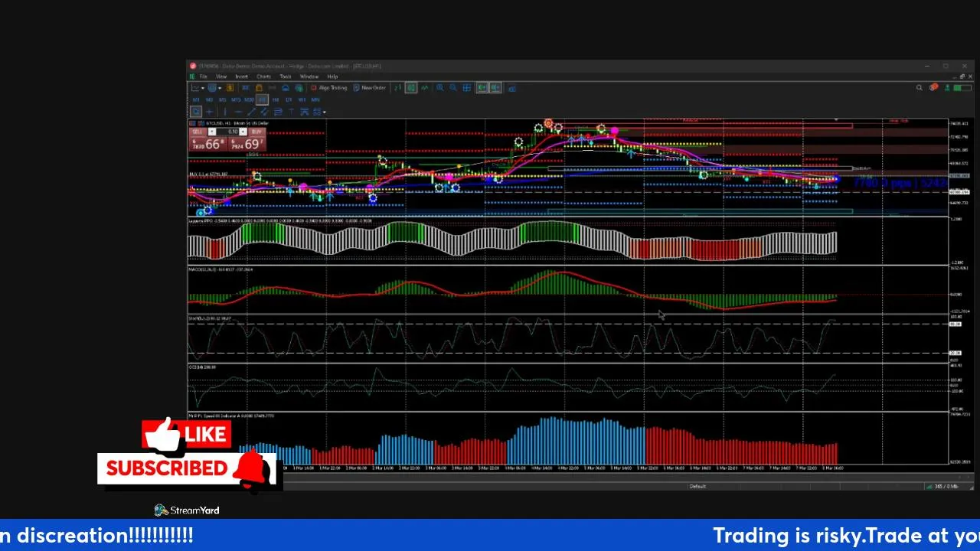Open the IDE MetaEditor icon
Image resolution: width=980 pixels, height=551 pixels.
(x=246, y=88)
